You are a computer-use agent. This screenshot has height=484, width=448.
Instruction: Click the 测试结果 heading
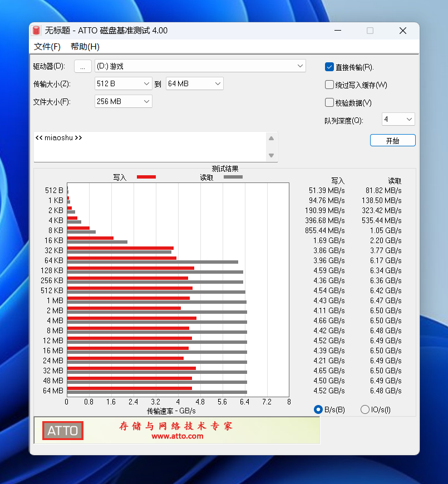225,169
